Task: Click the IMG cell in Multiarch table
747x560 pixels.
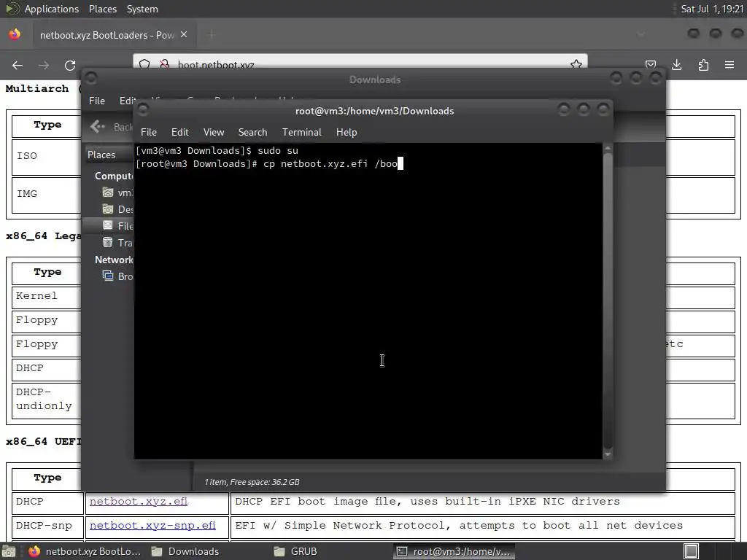Action: pos(47,195)
